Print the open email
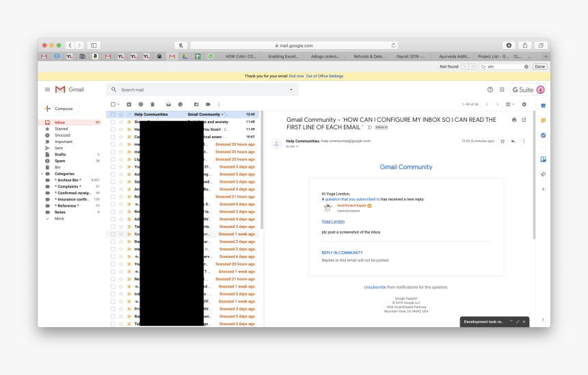The height and width of the screenshot is (375, 588). click(514, 120)
